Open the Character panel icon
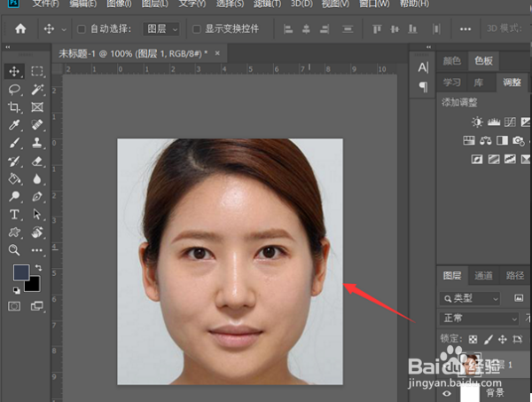 pyautogui.click(x=423, y=67)
